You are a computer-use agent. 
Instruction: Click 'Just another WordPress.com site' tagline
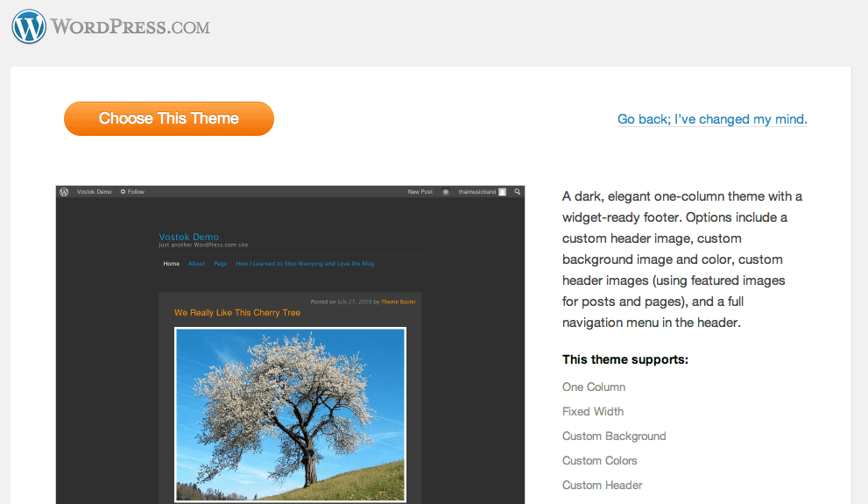[x=203, y=245]
